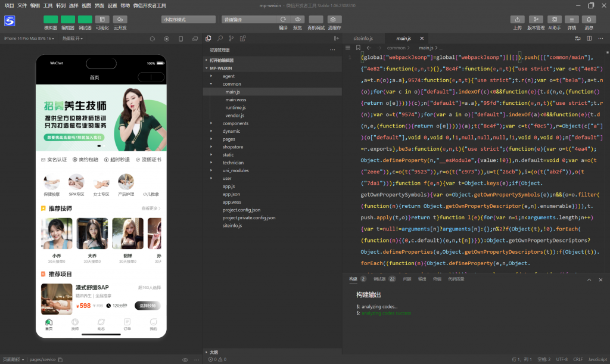Screen dimensions: 610x364
Task: Open the 云开发 cloud development panel
Action: (x=120, y=20)
